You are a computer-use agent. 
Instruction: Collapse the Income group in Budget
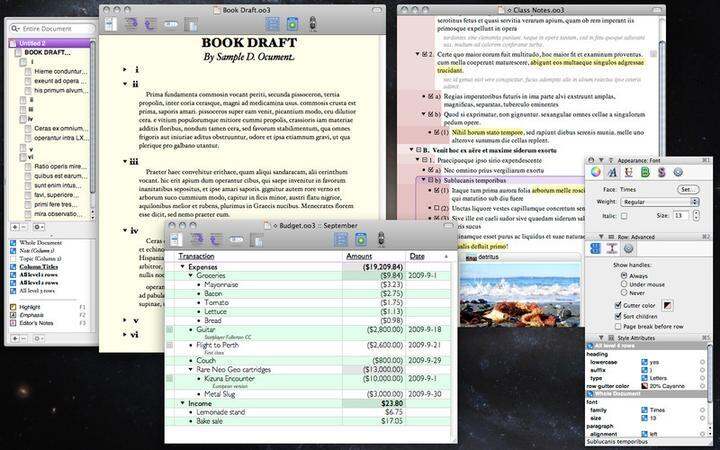click(x=183, y=403)
